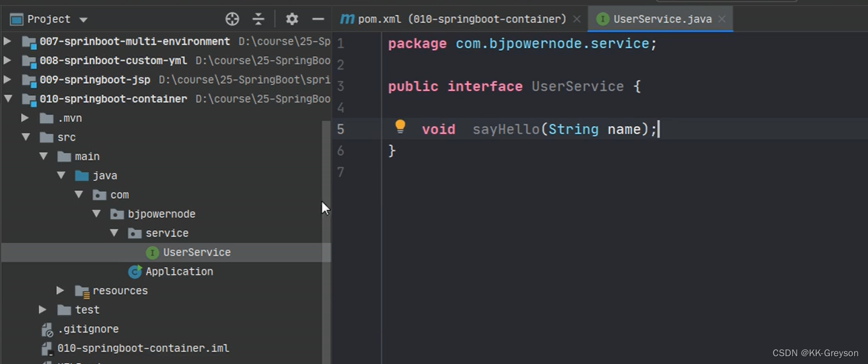
Task: Click the 008-sprinboot-custom-yml module icon
Action: tap(29, 61)
